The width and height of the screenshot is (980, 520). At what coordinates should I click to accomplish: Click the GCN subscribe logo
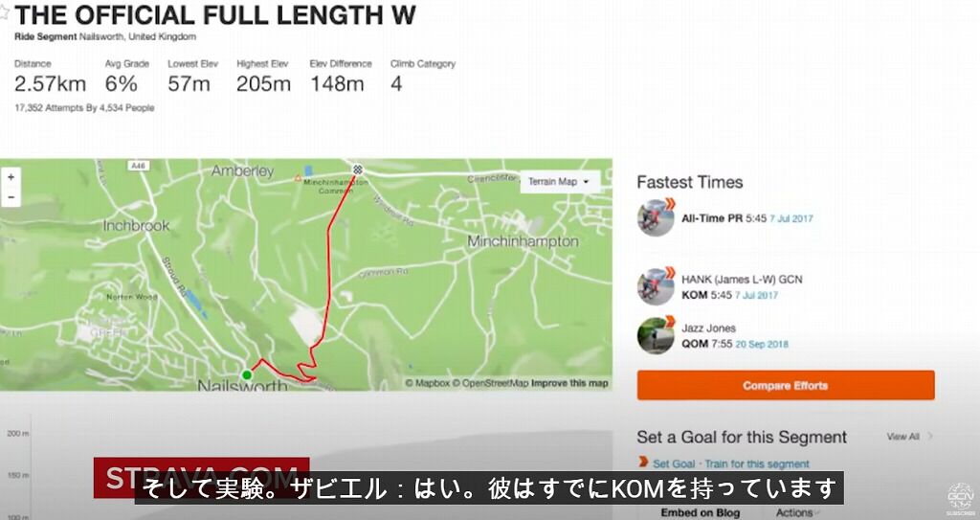click(x=960, y=499)
